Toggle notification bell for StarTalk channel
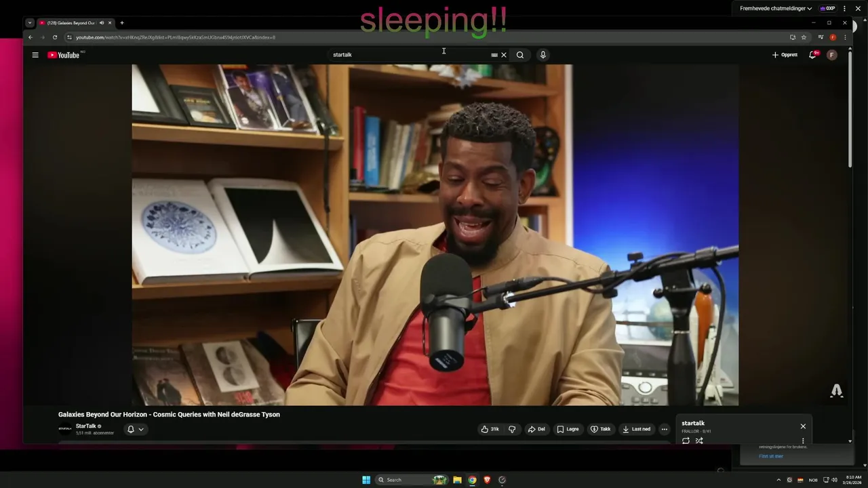The width and height of the screenshot is (868, 488). pyautogui.click(x=136, y=429)
